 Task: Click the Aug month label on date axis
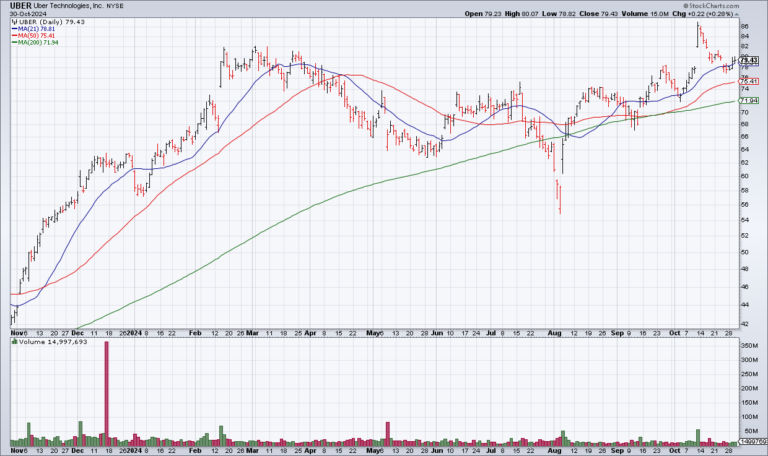553,331
